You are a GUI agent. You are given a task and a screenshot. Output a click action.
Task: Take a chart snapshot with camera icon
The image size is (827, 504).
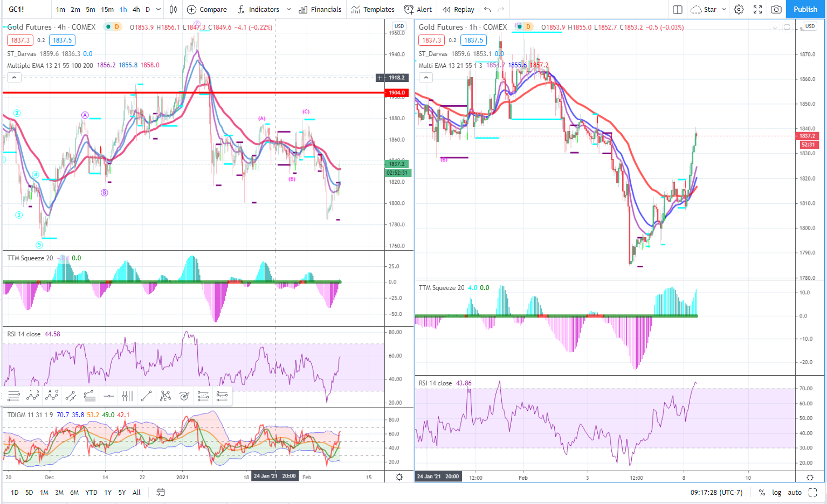(776, 9)
